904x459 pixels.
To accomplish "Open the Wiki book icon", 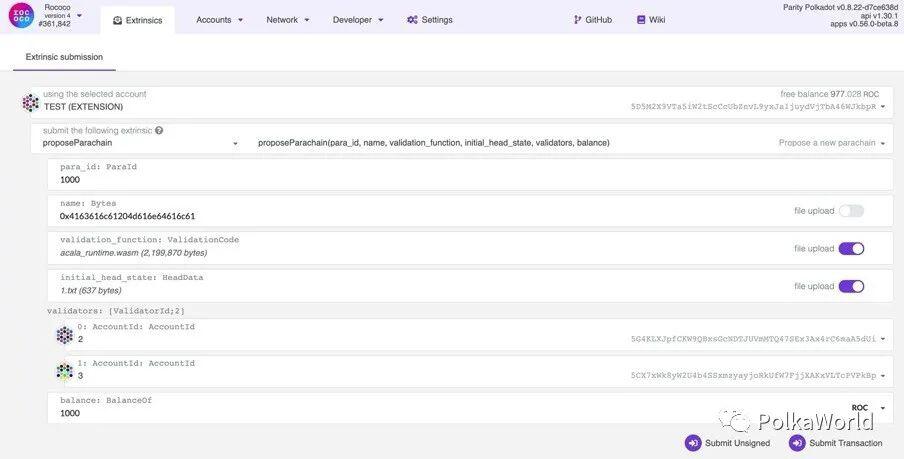I will coord(641,20).
